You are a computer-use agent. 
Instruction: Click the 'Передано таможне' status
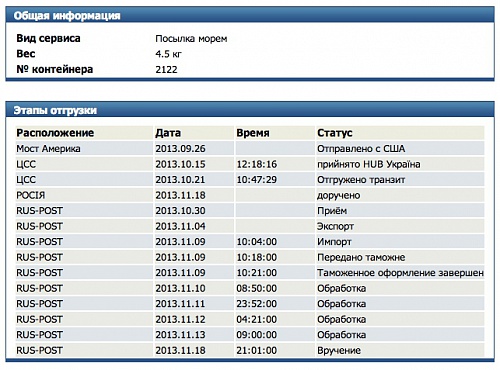361,257
